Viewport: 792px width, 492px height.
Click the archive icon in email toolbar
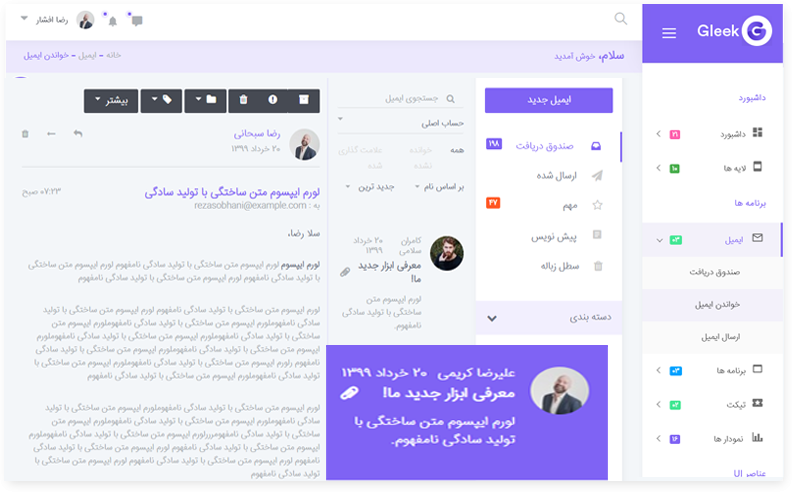coord(304,100)
